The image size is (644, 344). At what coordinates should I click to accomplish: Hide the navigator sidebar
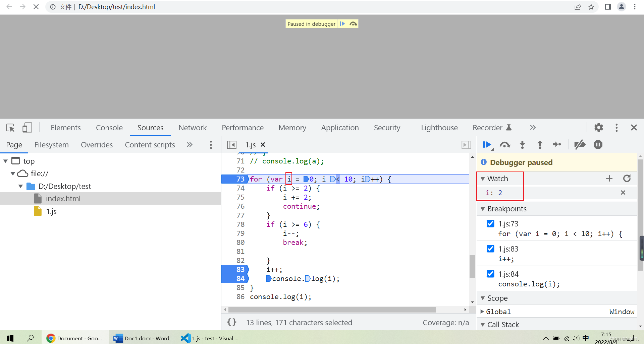tap(232, 145)
